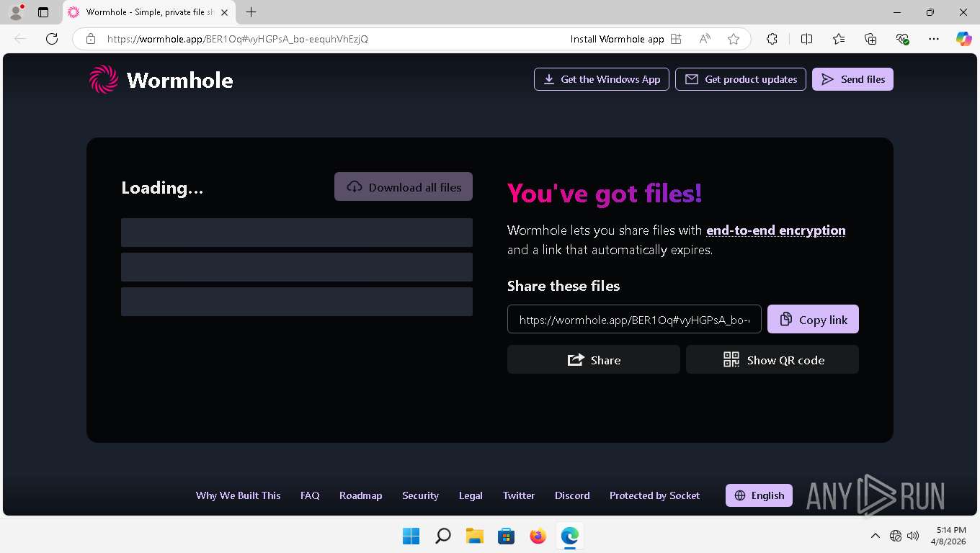Click the share link input field
Screen dimensions: 980x553
[634, 319]
